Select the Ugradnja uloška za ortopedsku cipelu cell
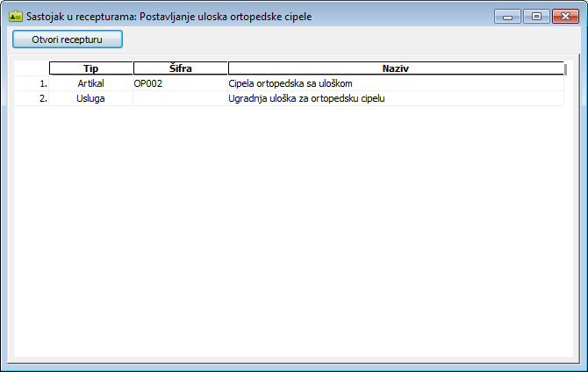The image size is (588, 372). 395,98
